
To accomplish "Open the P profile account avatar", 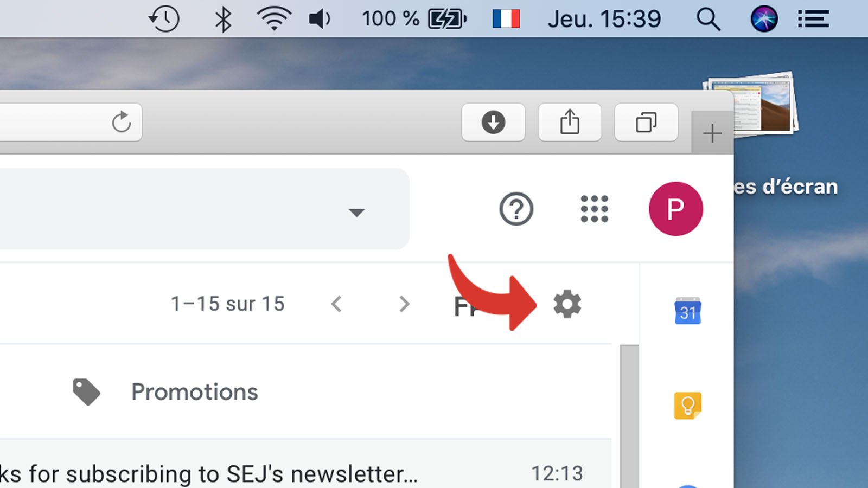I will [x=675, y=210].
